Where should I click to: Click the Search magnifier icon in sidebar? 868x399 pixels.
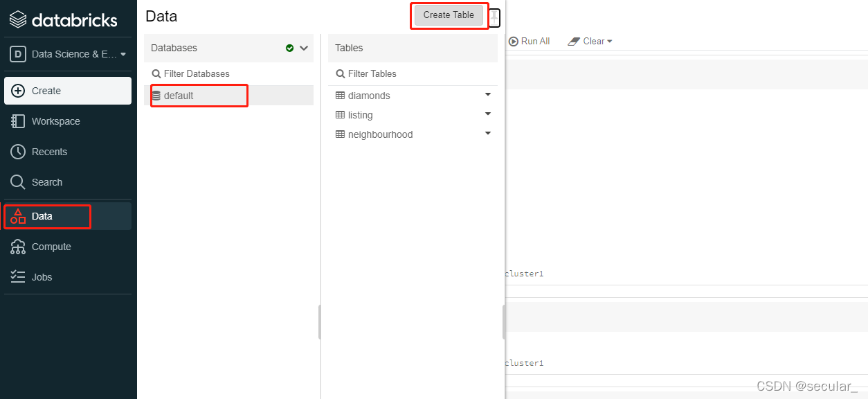coord(18,182)
